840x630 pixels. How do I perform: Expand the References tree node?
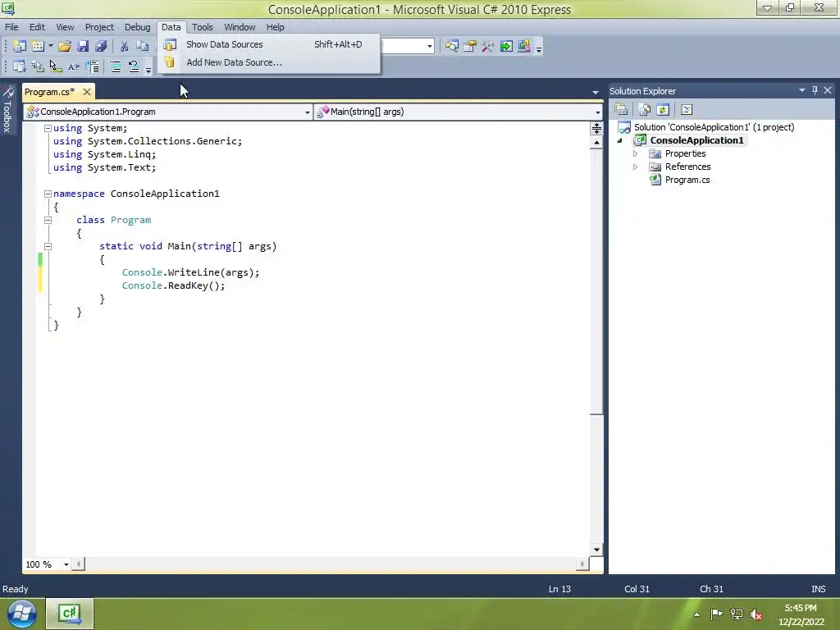point(636,167)
